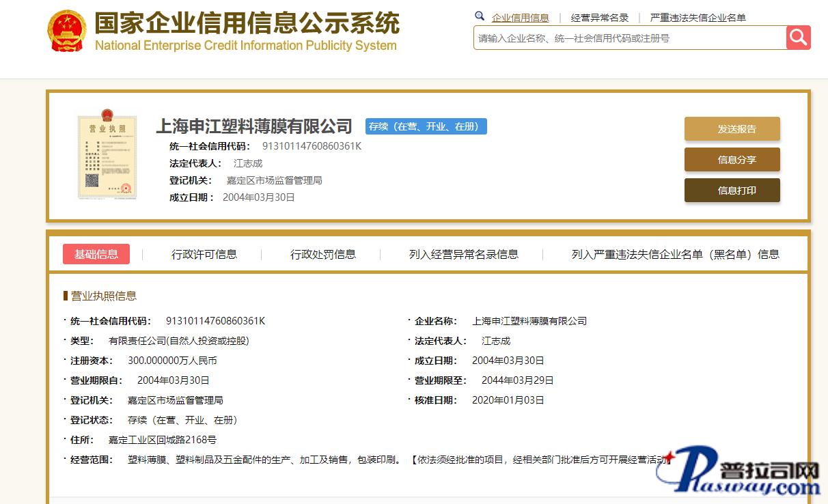This screenshot has height=504, width=828.
Task: Click the company name heading 上海申江塑料薄膜有限公司
Action: 254,126
